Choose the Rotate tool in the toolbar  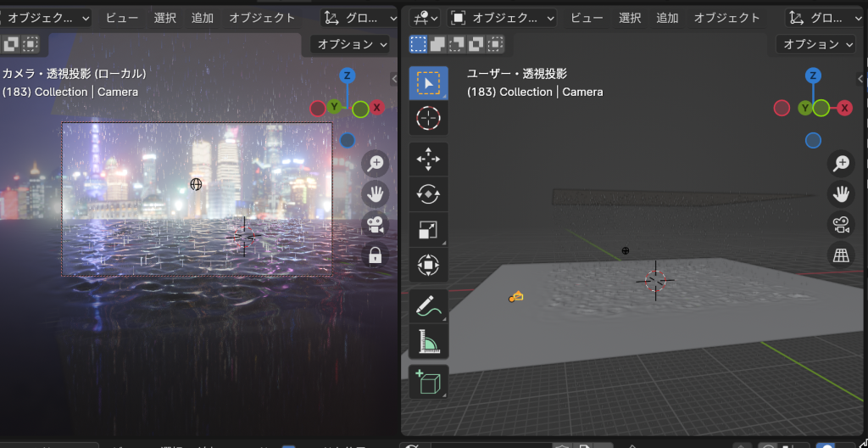tap(428, 194)
